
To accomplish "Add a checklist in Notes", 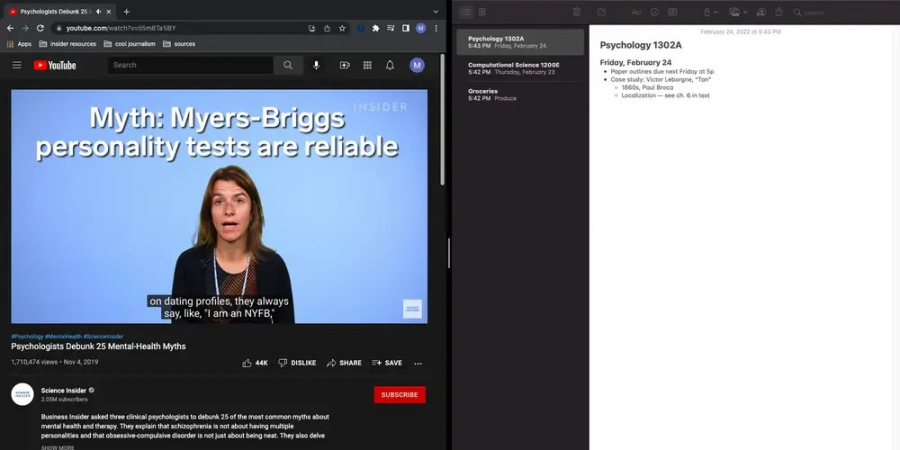I will click(654, 12).
